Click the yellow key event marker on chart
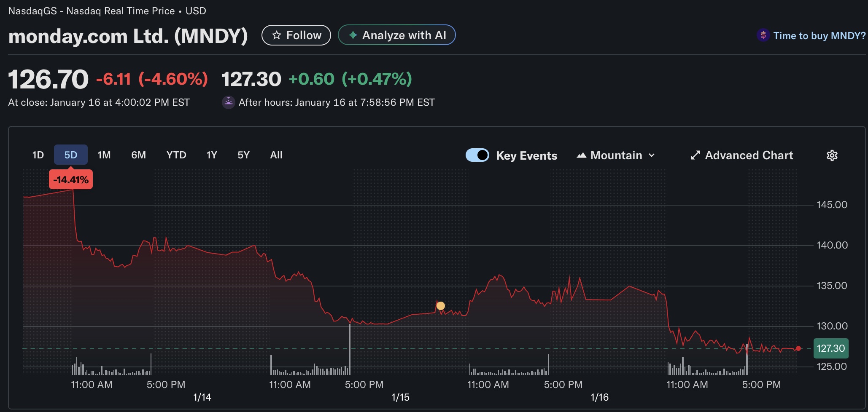 [x=440, y=306]
